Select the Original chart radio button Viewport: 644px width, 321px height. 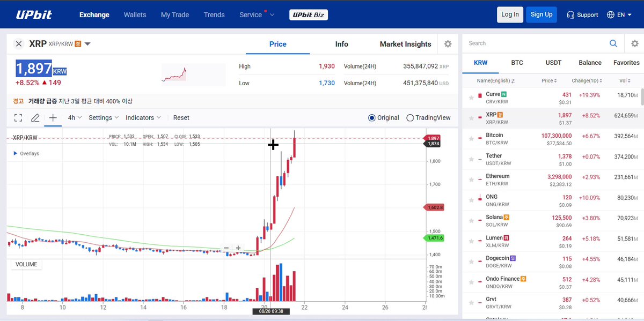click(x=372, y=118)
